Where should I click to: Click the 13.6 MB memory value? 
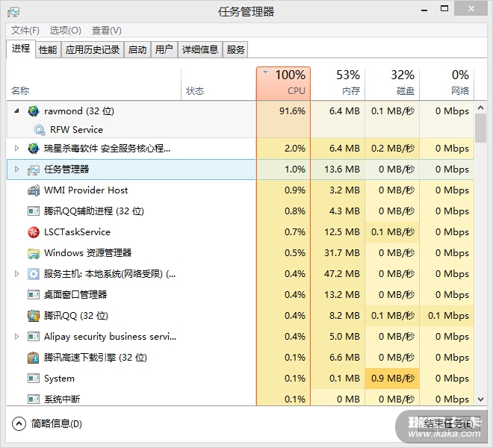pyautogui.click(x=342, y=169)
